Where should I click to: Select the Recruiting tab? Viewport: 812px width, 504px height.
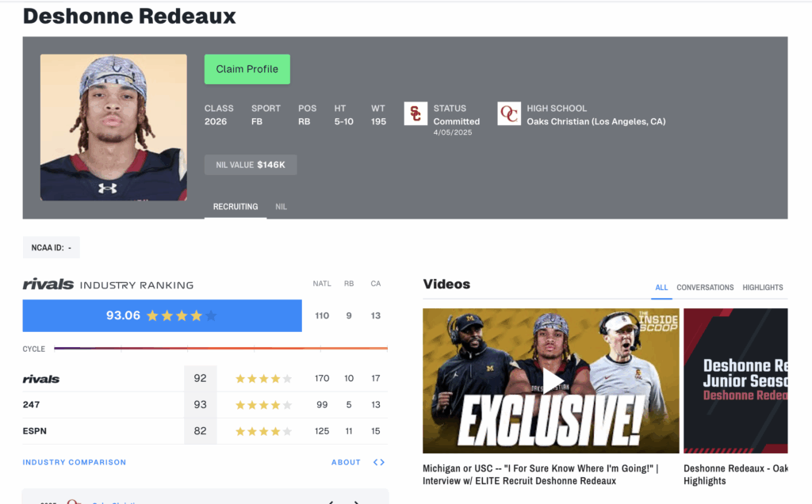pos(236,207)
